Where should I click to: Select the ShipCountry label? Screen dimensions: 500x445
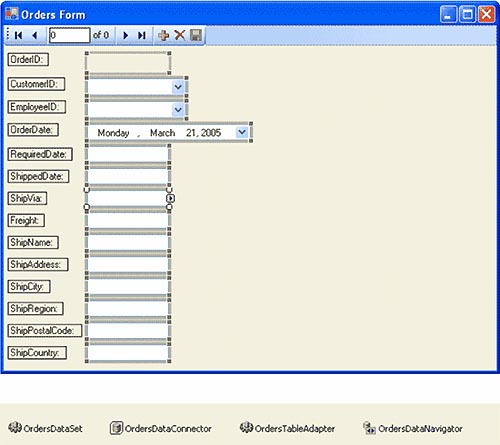(x=37, y=353)
